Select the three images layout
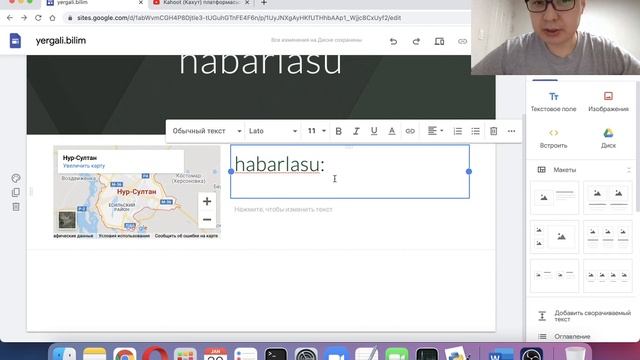This screenshot has height=360, width=640. coord(608,237)
